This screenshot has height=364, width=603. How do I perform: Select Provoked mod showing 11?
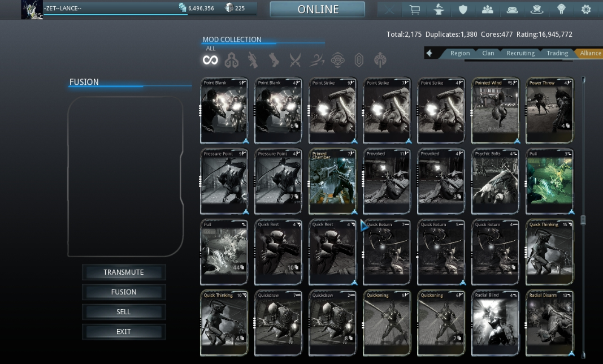[387, 181]
